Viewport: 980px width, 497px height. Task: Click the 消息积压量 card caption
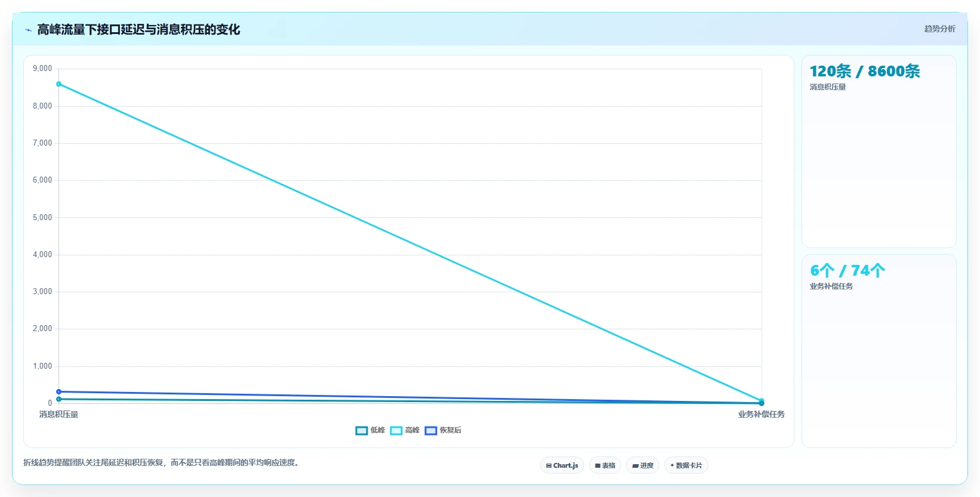[828, 87]
